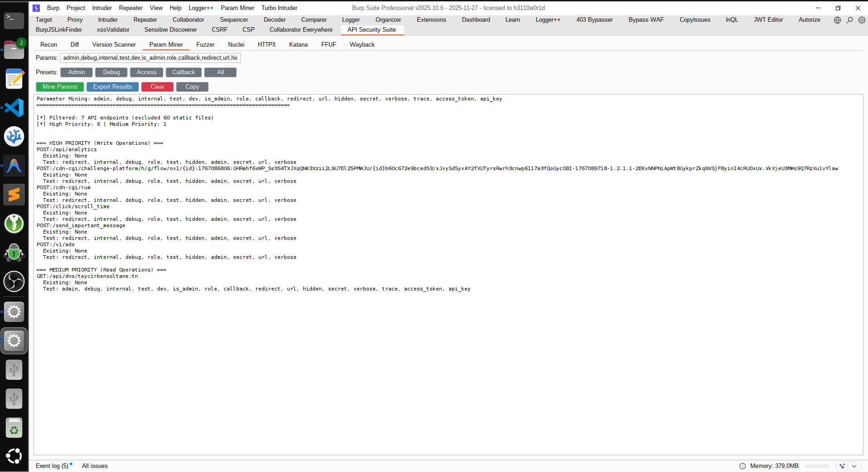Open the Event log (5) panel
The image size is (868, 472).
pos(52,466)
